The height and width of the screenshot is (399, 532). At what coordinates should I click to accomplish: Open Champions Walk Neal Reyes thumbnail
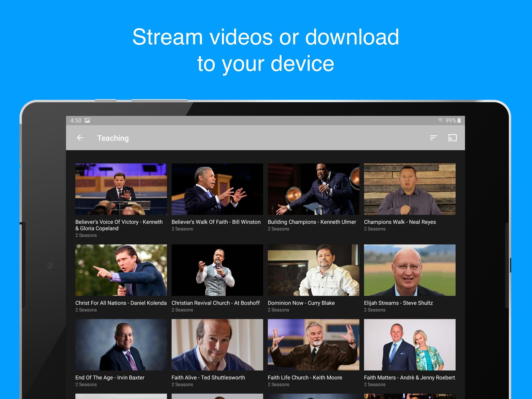click(x=410, y=189)
